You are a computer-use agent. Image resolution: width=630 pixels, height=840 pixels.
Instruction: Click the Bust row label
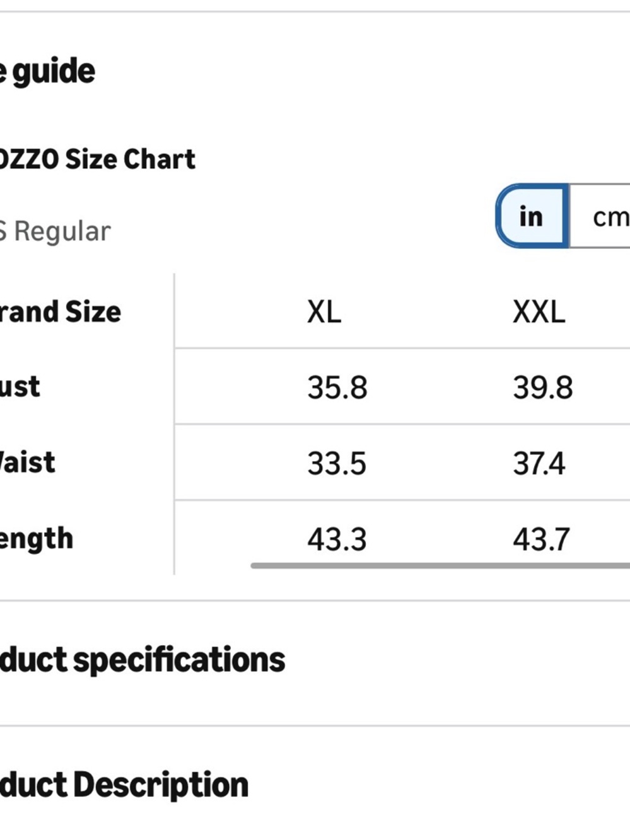pos(20,386)
